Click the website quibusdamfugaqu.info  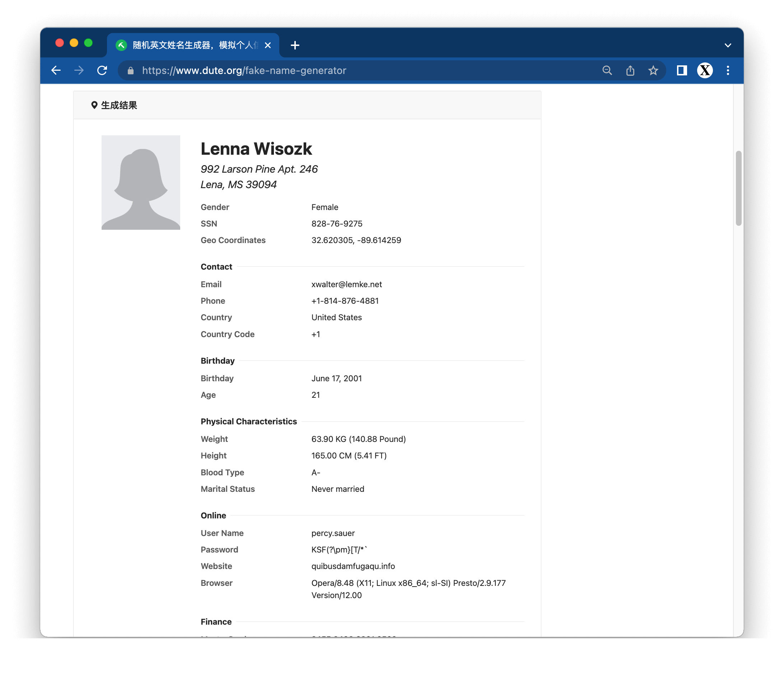[x=353, y=566]
